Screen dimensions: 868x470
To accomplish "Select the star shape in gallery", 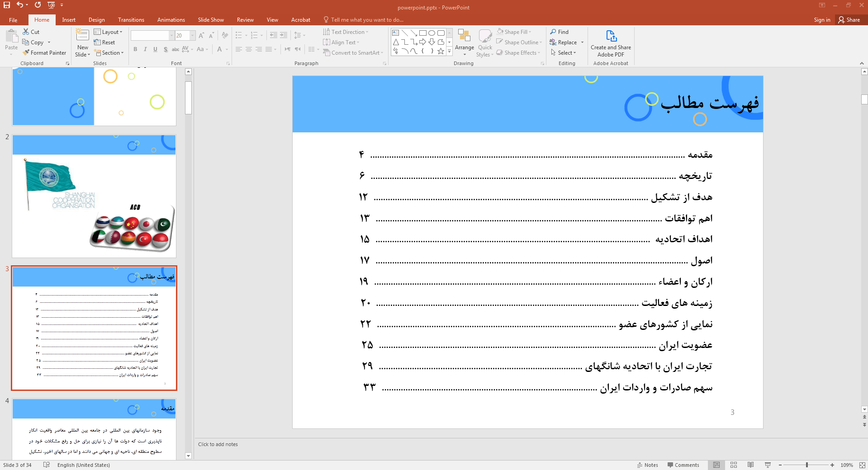I will coord(441,51).
